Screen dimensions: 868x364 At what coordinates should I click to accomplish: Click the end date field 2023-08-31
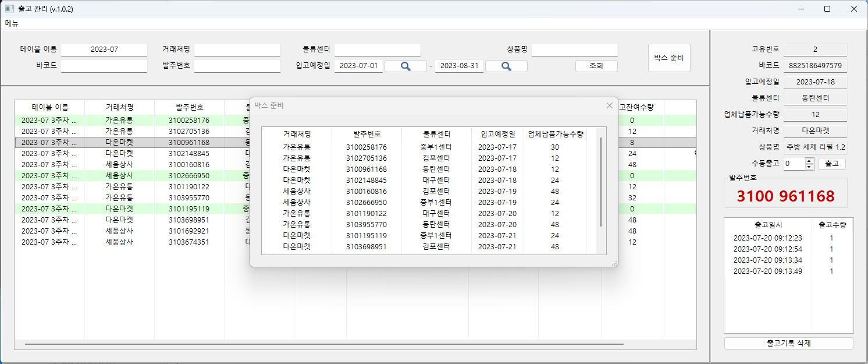[x=459, y=66]
